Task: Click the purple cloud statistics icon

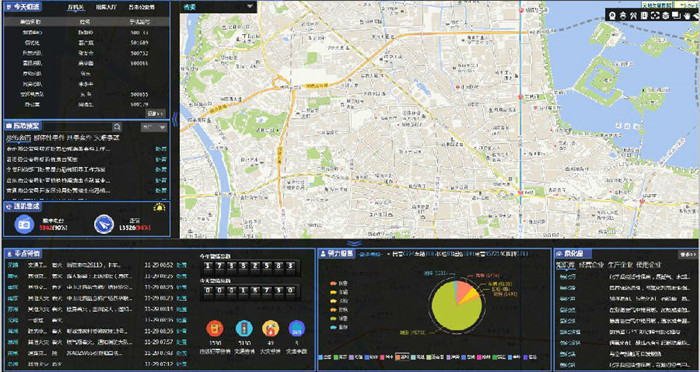Action: [297, 329]
